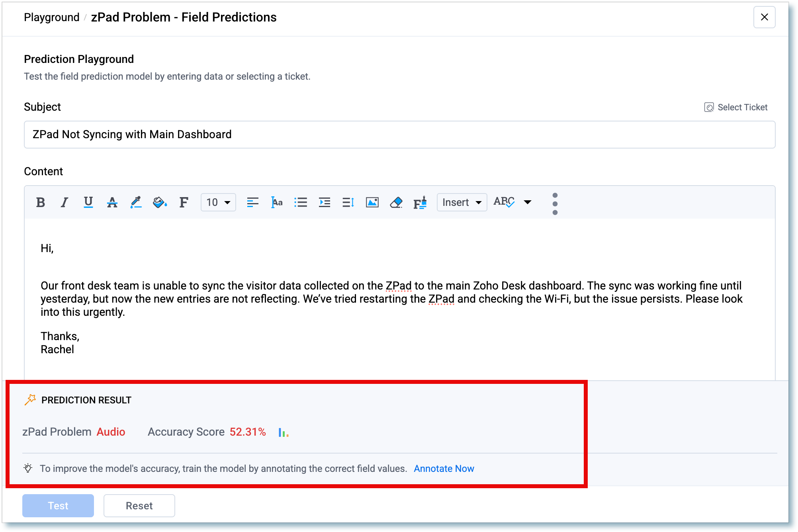Click the underline formatting icon
Image resolution: width=798 pixels, height=532 pixels.
88,202
